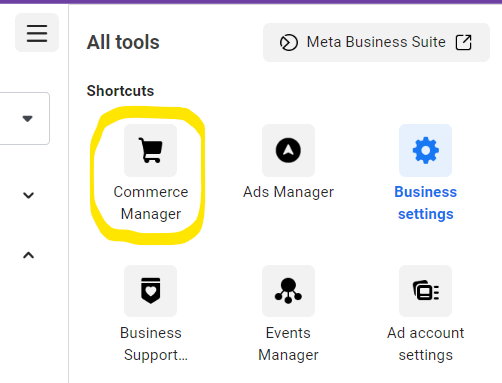Open Ad account settings icon
The image size is (502, 383).
[426, 291]
